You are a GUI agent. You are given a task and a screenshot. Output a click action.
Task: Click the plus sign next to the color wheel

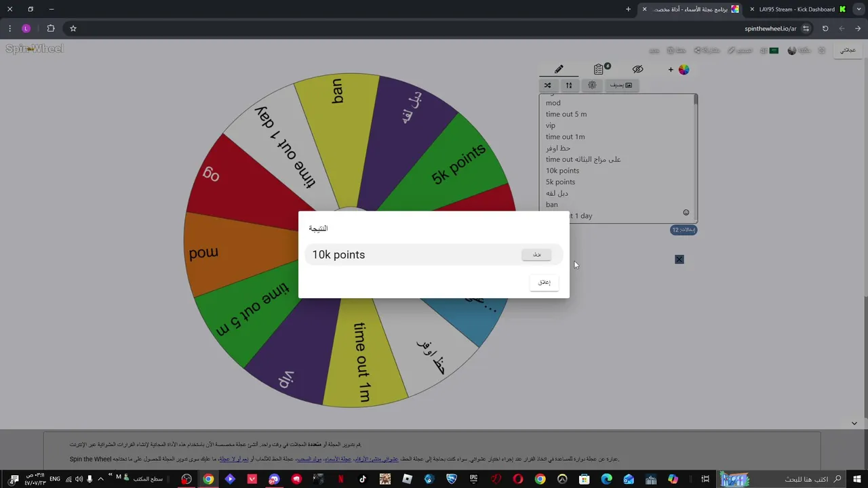[x=671, y=69]
